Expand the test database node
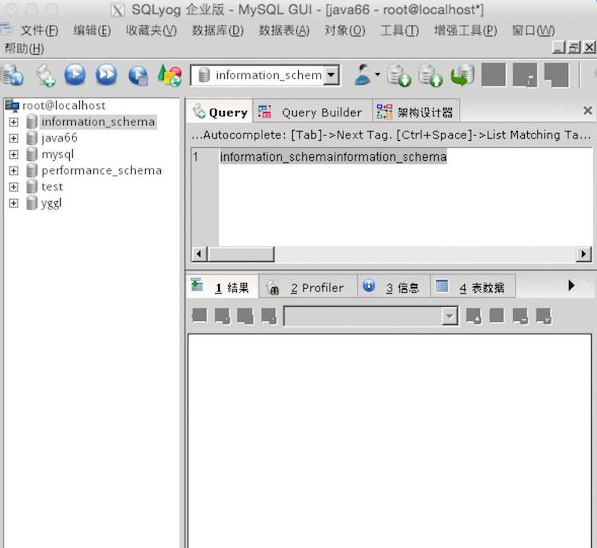This screenshot has height=548, width=597. coord(13,187)
